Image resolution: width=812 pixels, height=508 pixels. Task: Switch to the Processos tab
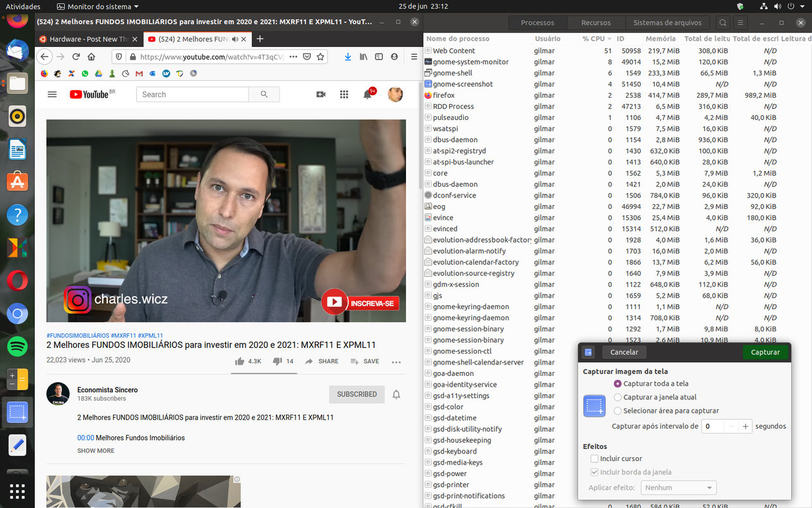point(537,22)
